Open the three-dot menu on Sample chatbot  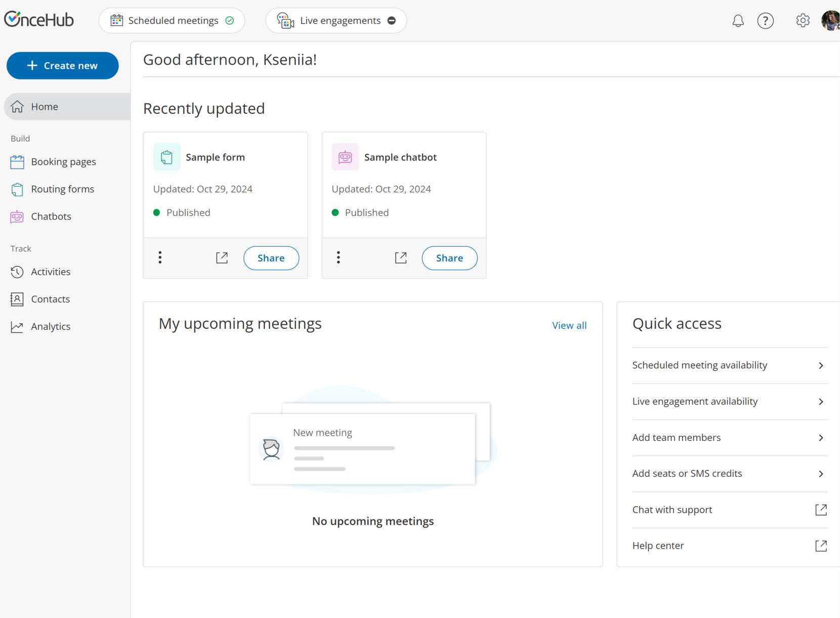point(338,257)
